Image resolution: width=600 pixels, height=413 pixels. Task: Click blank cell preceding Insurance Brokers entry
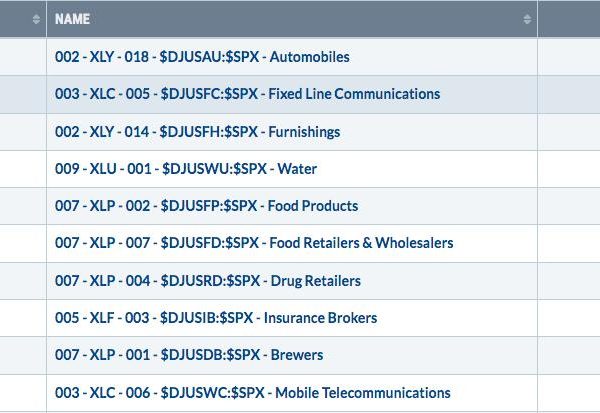point(23,318)
